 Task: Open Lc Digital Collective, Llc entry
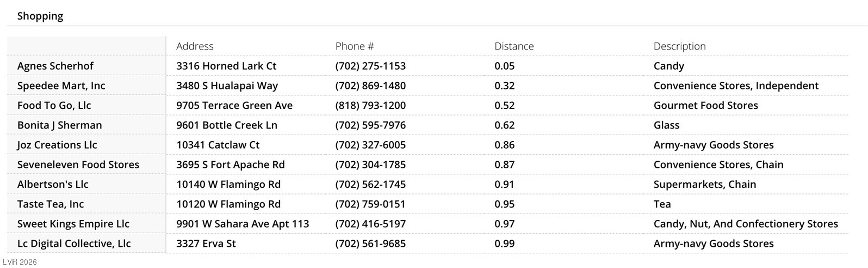point(74,243)
